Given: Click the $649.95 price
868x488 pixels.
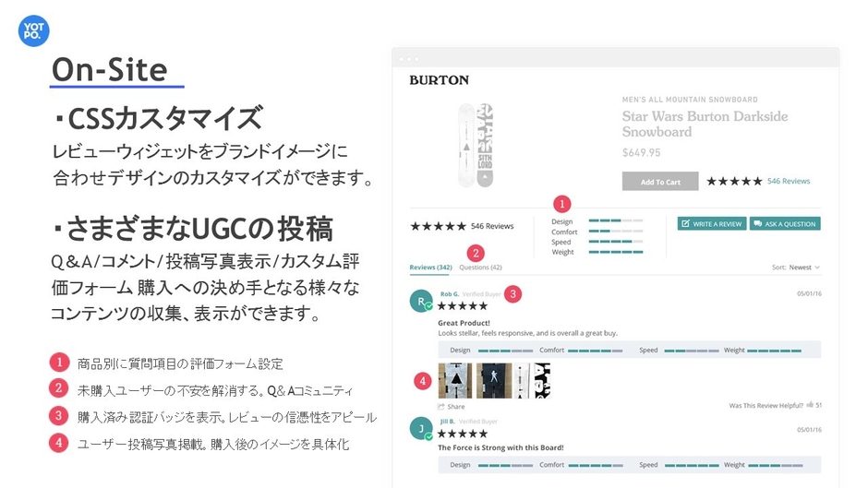Looking at the screenshot, I should coord(641,152).
